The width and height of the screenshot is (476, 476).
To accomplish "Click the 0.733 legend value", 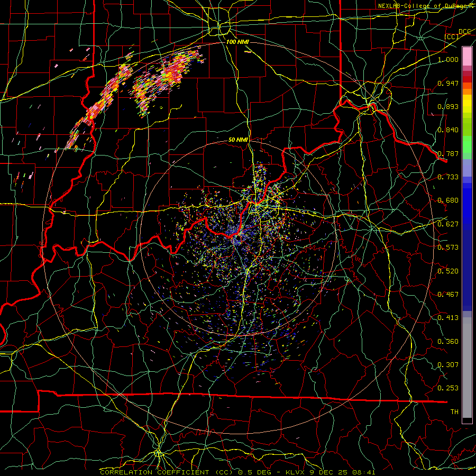I will coord(448,177).
